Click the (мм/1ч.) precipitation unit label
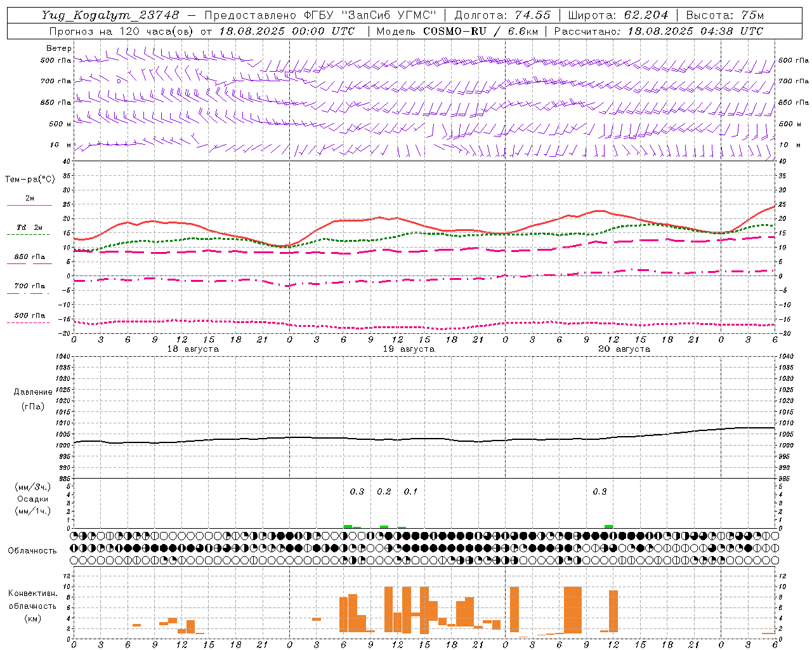Screen dimensions: 812x650 pos(33,511)
